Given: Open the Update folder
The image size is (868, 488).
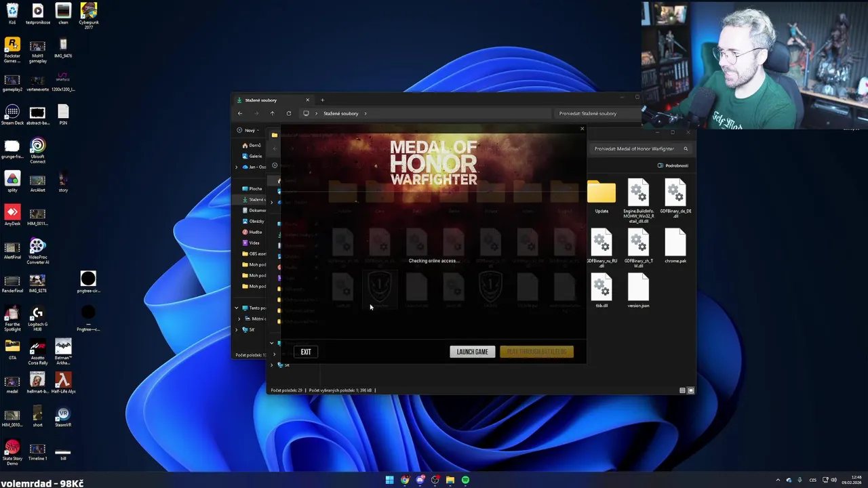Looking at the screenshot, I should (601, 197).
